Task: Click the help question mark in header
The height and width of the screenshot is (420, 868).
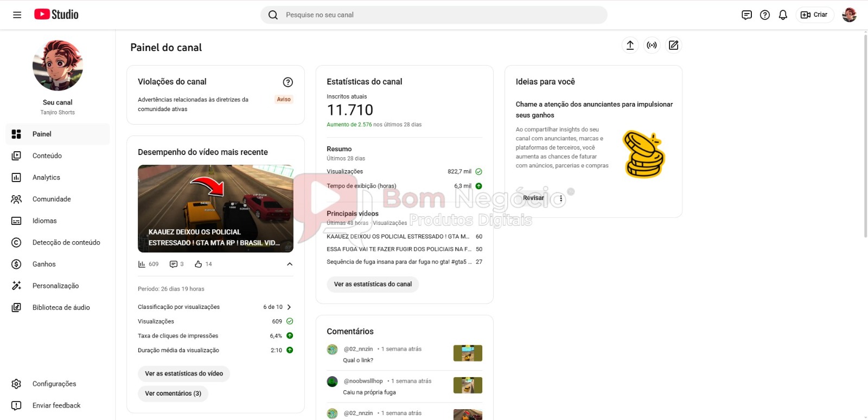Action: 765,15
